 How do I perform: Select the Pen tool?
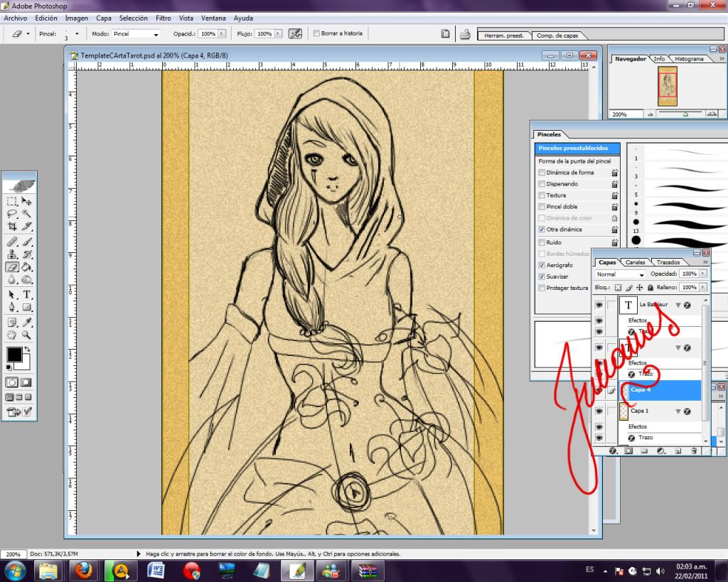[12, 307]
